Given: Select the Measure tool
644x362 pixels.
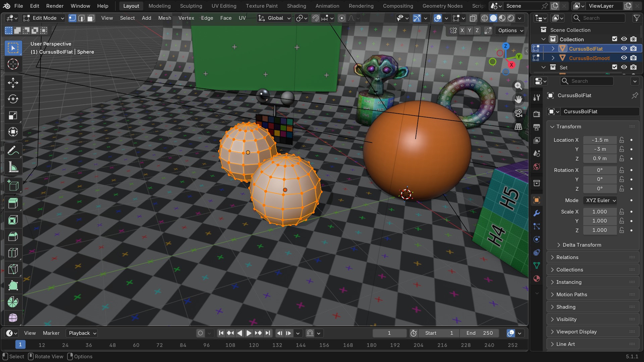Looking at the screenshot, I should (x=13, y=167).
